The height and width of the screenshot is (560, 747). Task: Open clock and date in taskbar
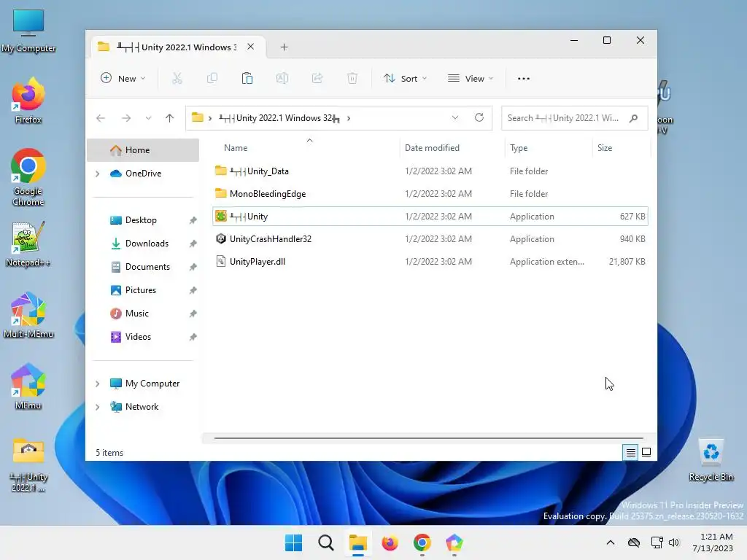pos(713,542)
